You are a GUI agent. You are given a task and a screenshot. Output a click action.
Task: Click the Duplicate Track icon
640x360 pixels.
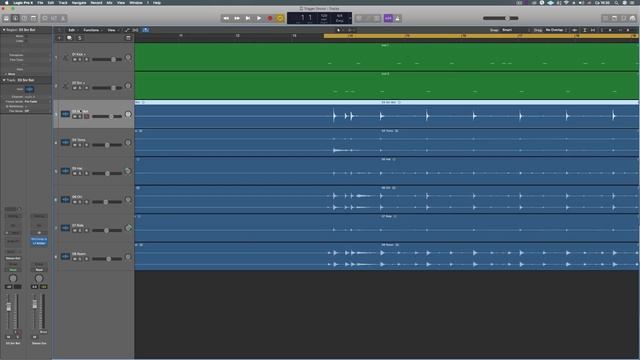tap(69, 38)
